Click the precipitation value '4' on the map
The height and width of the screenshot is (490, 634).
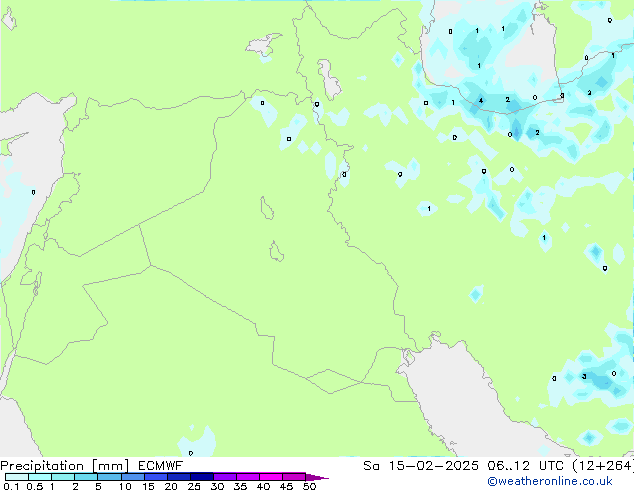tap(481, 101)
